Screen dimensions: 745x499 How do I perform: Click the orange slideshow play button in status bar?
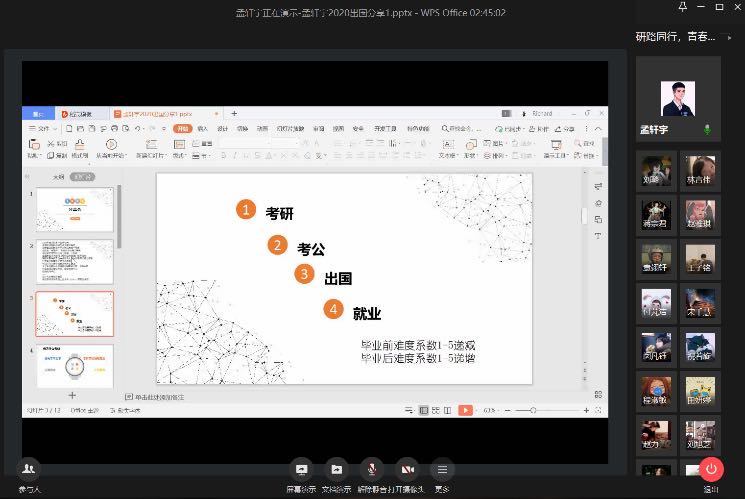(465, 410)
